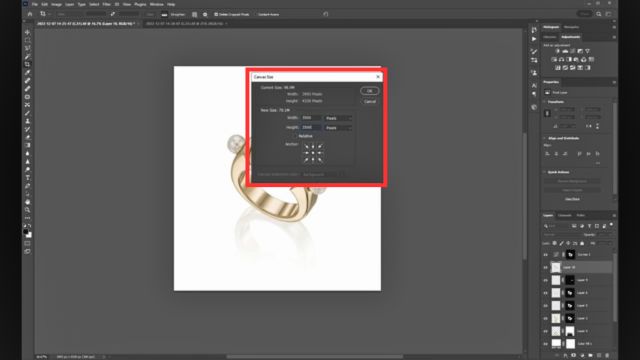Click OK in Canvas Size dialog
The height and width of the screenshot is (360, 640).
coord(369,91)
